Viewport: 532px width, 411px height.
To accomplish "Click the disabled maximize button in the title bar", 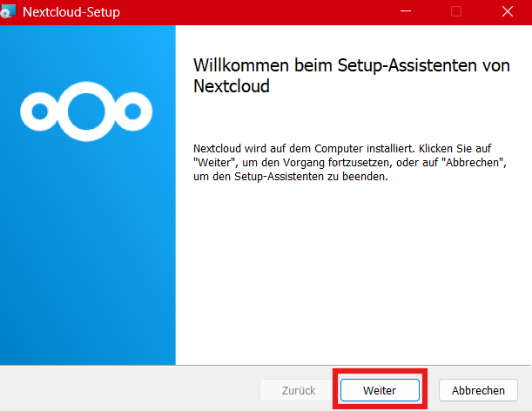I will click(456, 12).
